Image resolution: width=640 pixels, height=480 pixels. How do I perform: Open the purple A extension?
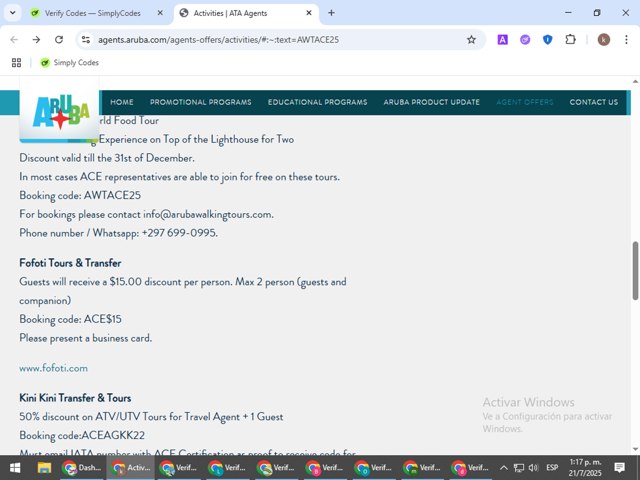[502, 40]
